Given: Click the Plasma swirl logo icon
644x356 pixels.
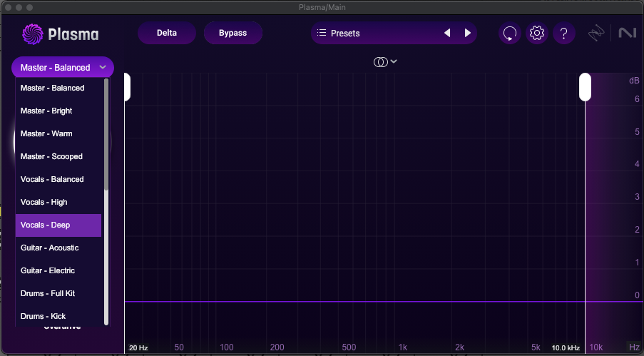Looking at the screenshot, I should click(32, 34).
